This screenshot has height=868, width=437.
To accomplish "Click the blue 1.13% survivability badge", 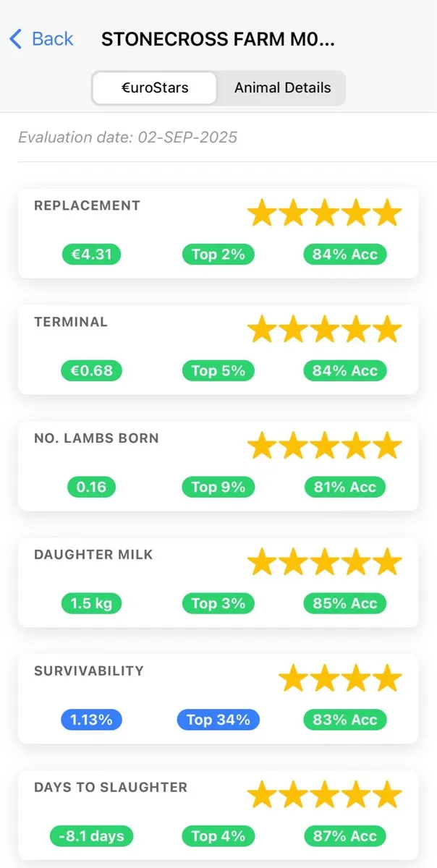I will point(91,720).
